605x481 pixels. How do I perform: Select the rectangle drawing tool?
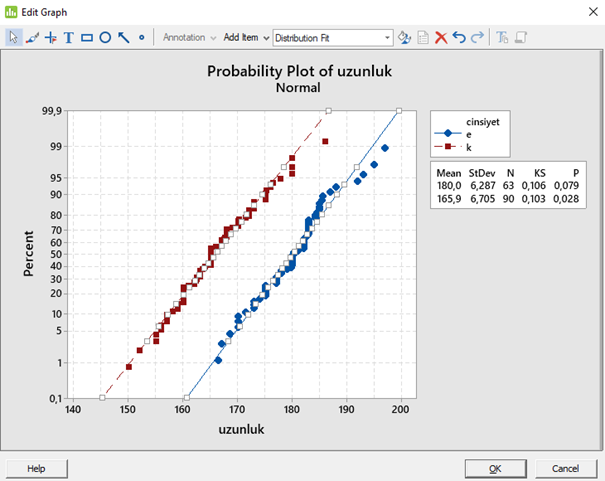tap(87, 37)
